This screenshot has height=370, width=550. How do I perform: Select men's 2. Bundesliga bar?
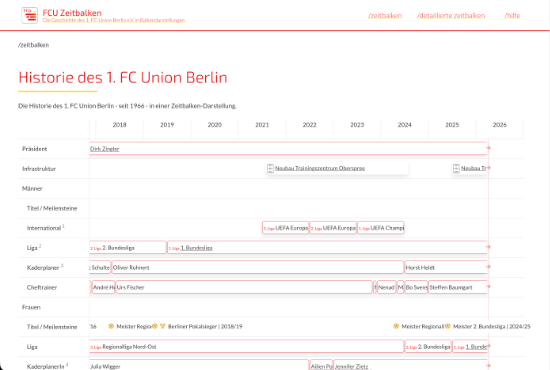click(128, 248)
